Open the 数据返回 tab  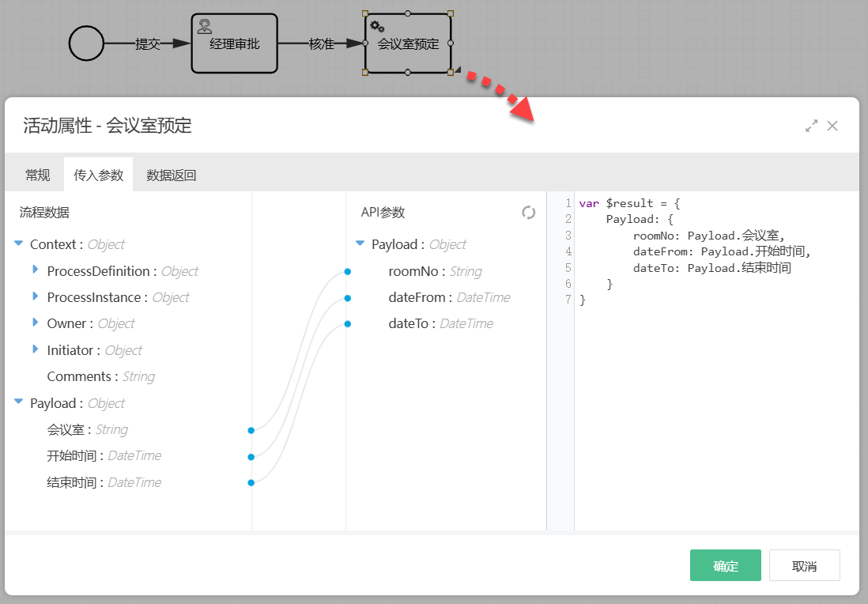point(172,176)
